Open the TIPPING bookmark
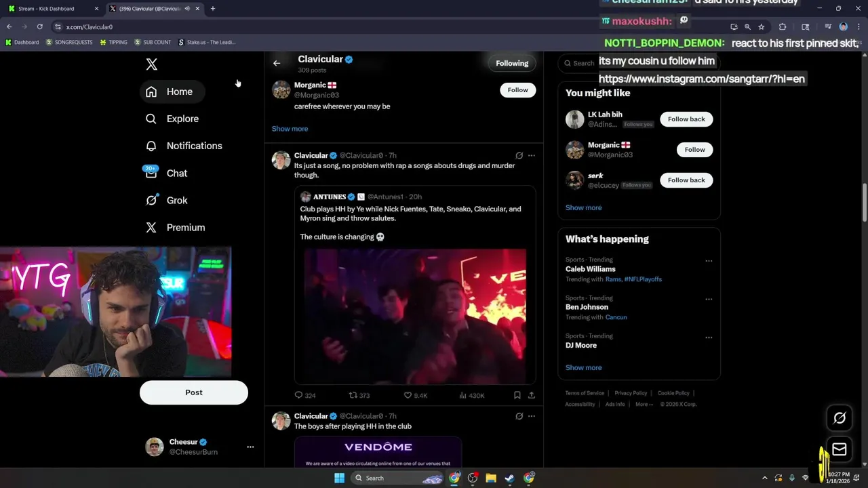868x488 pixels. 113,42
